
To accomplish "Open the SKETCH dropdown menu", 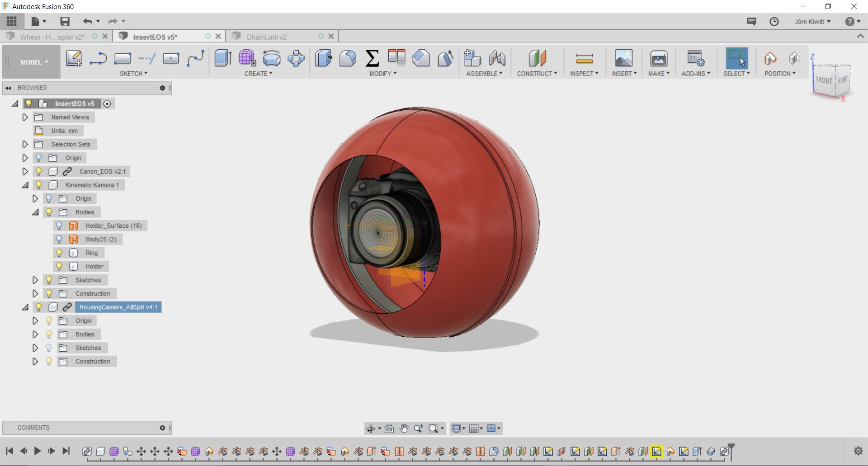I will tap(133, 73).
